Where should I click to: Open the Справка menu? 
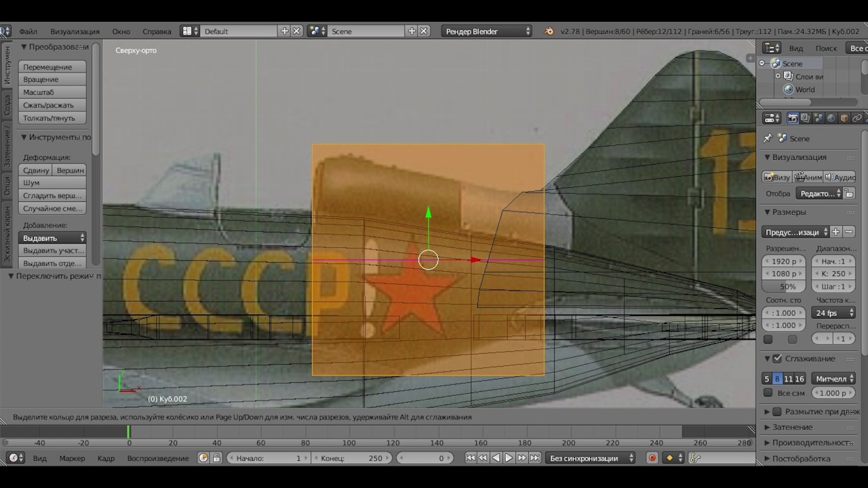tap(157, 31)
